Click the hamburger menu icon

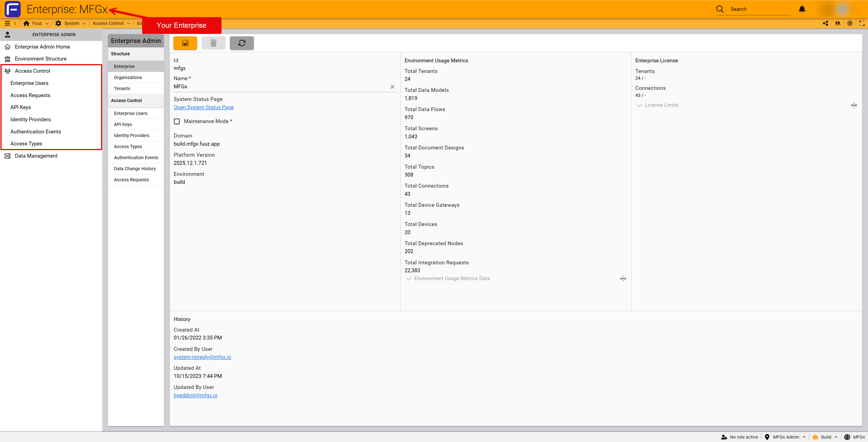pos(7,23)
